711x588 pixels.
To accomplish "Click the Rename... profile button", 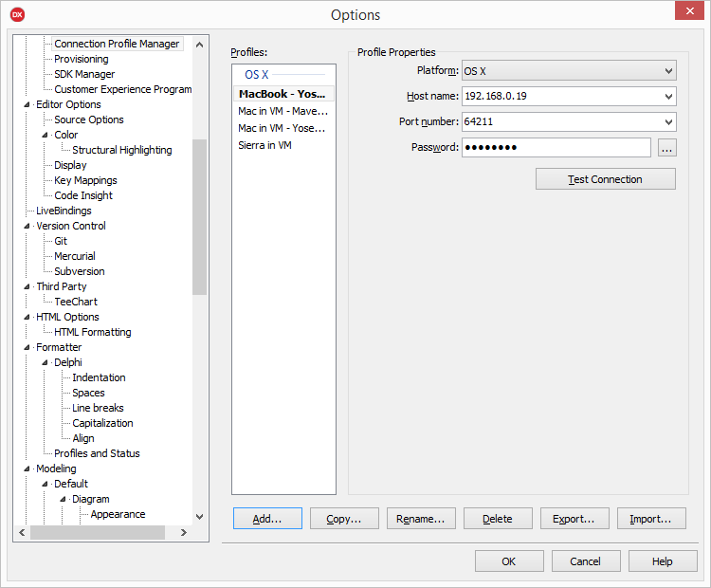I will pos(421,519).
